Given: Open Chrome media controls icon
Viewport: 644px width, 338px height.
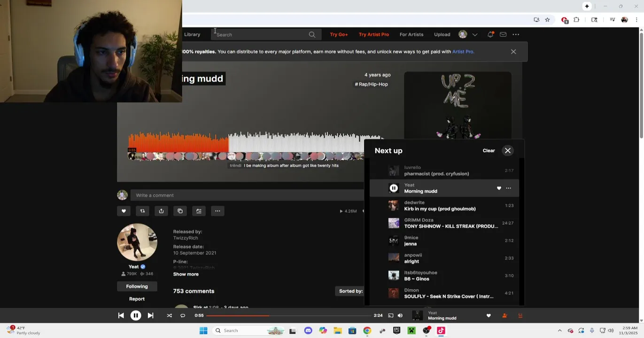Looking at the screenshot, I should (612, 20).
